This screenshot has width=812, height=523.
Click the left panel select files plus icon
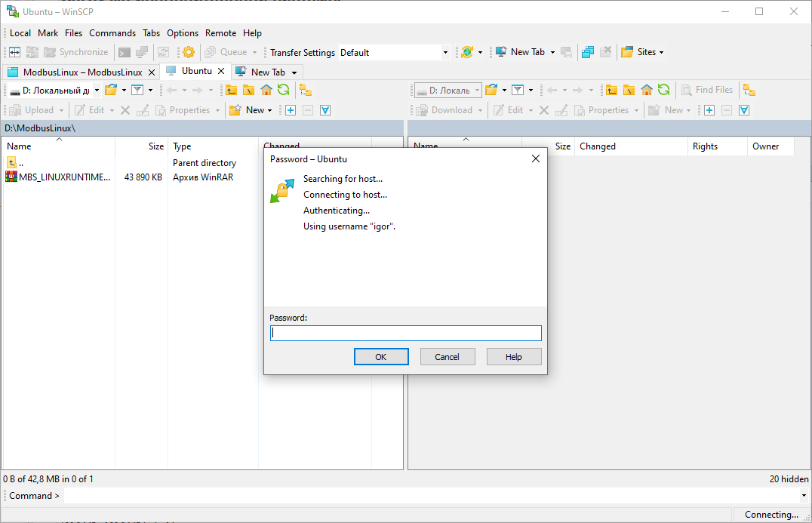pos(290,110)
